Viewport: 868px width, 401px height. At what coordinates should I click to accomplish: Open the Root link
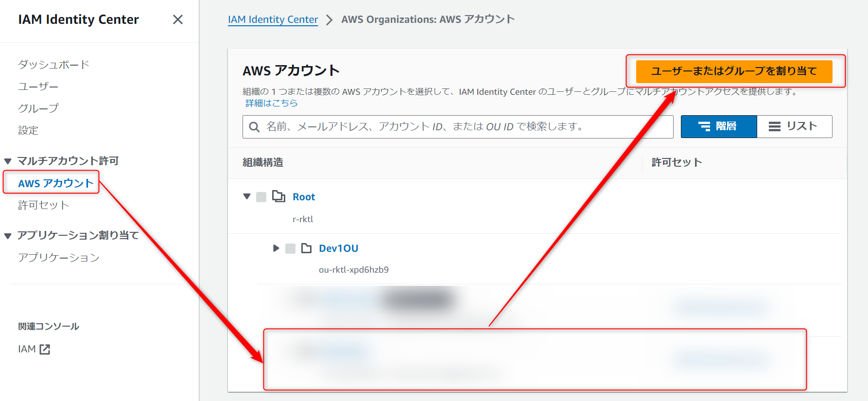[x=304, y=197]
